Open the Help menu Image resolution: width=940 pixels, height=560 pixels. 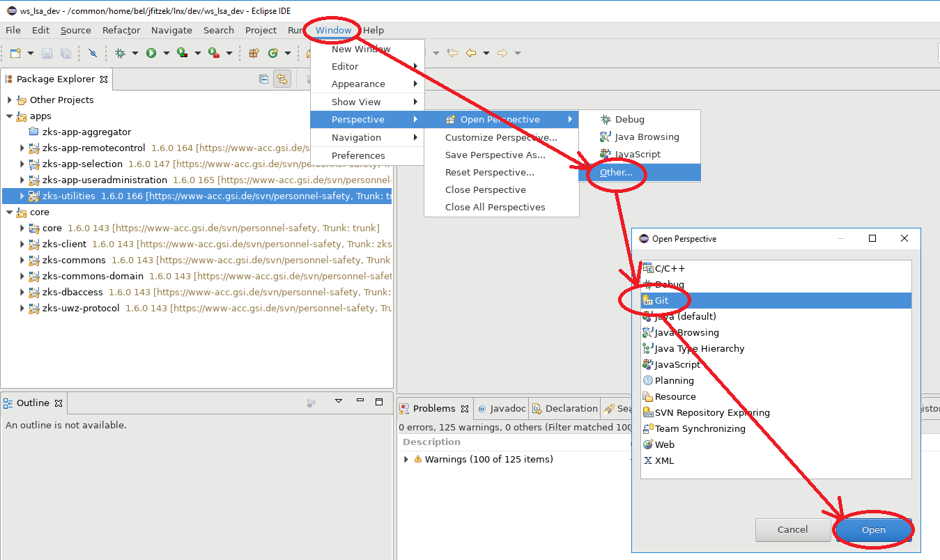[x=373, y=31]
